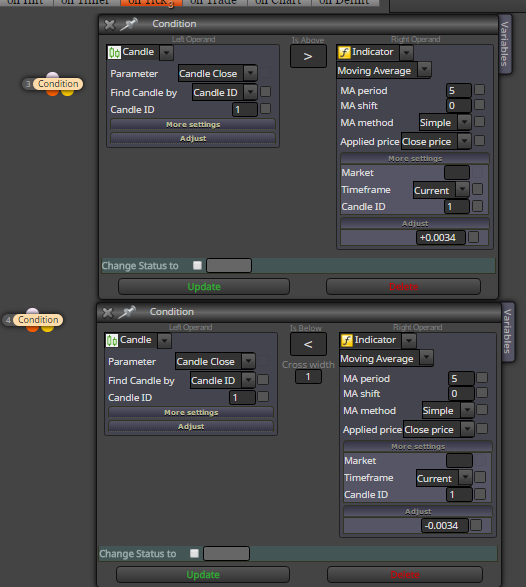Click Delete in the upper Condition panel
This screenshot has width=526, height=587.
[x=403, y=287]
